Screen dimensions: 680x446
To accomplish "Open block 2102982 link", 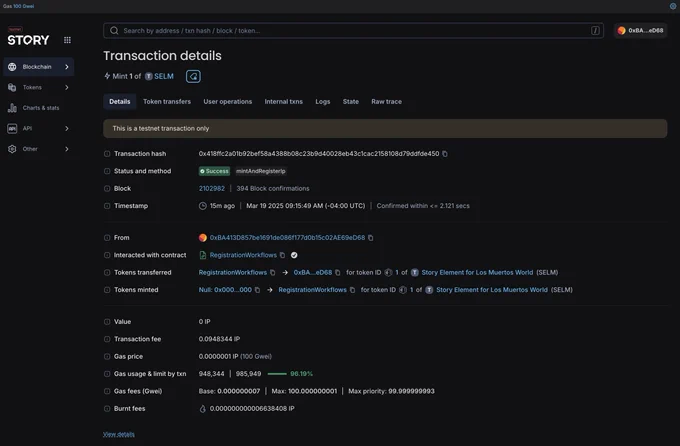I will [x=212, y=188].
